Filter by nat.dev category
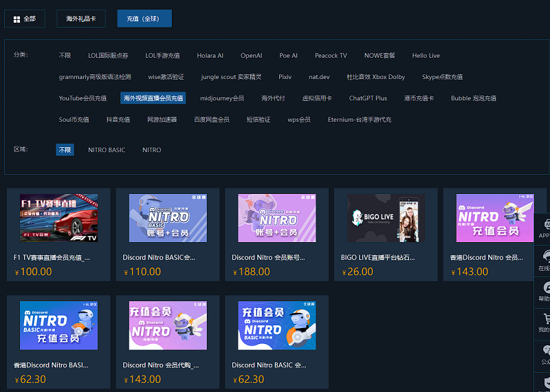 tap(319, 77)
